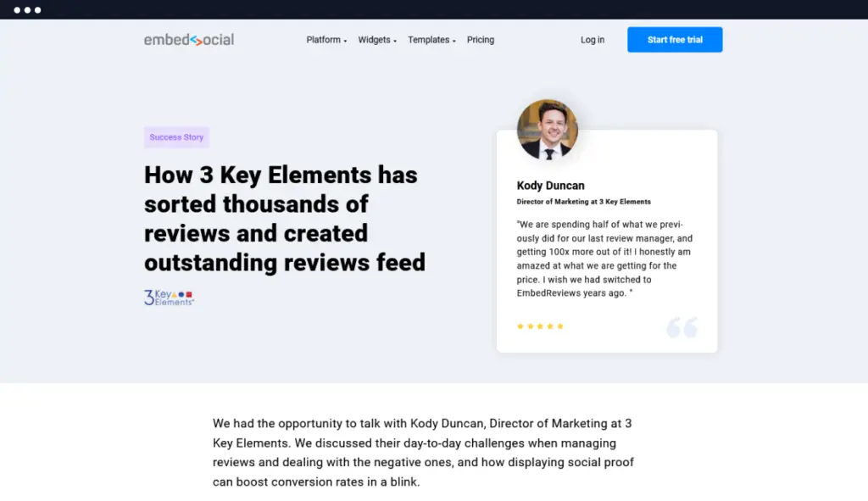Image resolution: width=868 pixels, height=501 pixels.
Task: Select Pricing in the navigation bar
Action: [481, 39]
